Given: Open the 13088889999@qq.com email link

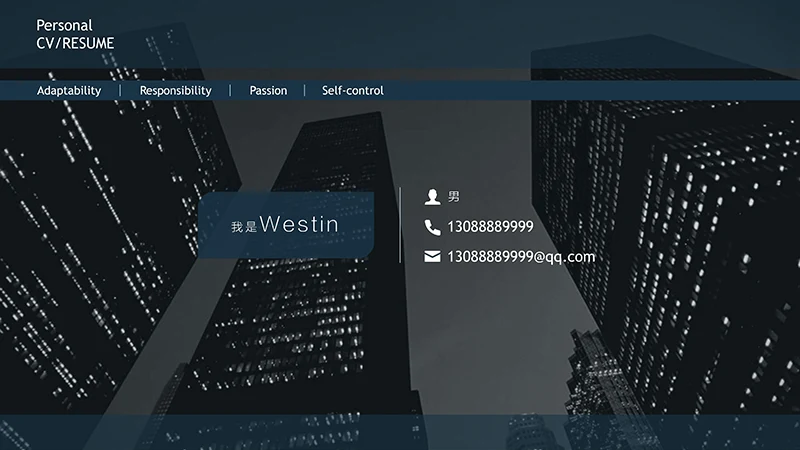Looking at the screenshot, I should pos(520,257).
